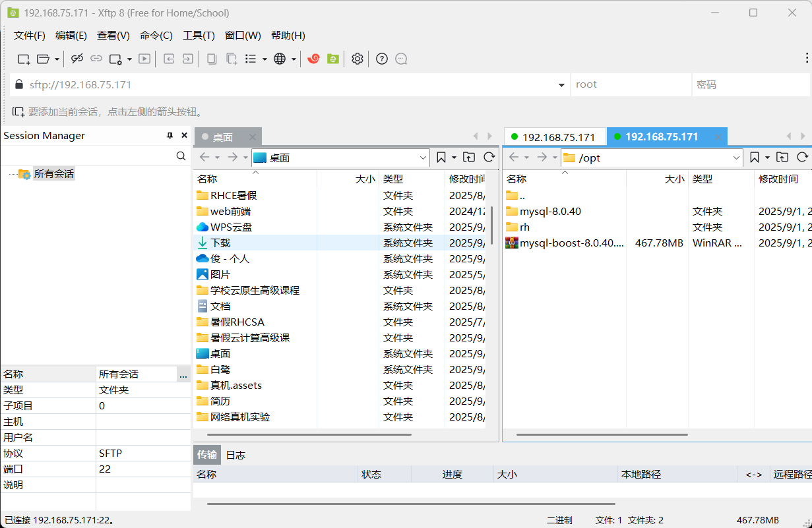Select the 所有会话 tree node
Image resolution: width=812 pixels, height=528 pixels.
pos(54,174)
